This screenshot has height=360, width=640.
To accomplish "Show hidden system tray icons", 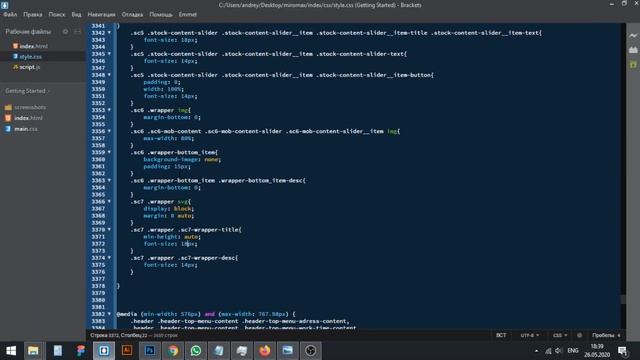I will [536, 351].
